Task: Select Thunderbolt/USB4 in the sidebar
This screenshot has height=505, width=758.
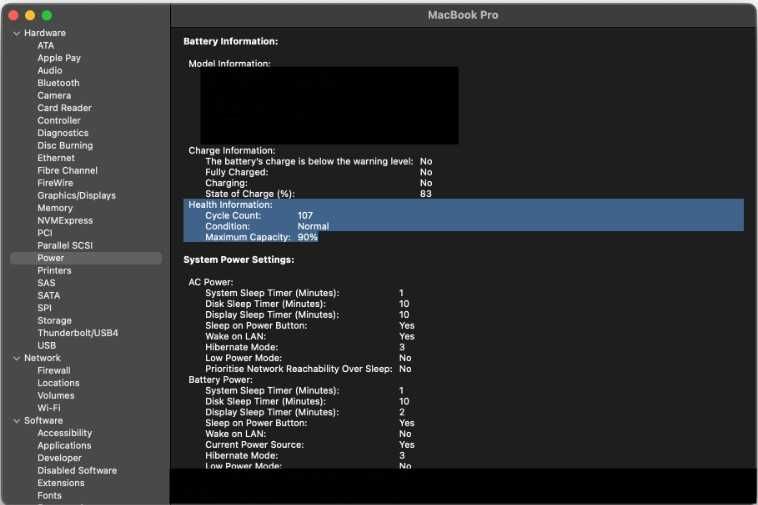Action: click(x=78, y=333)
